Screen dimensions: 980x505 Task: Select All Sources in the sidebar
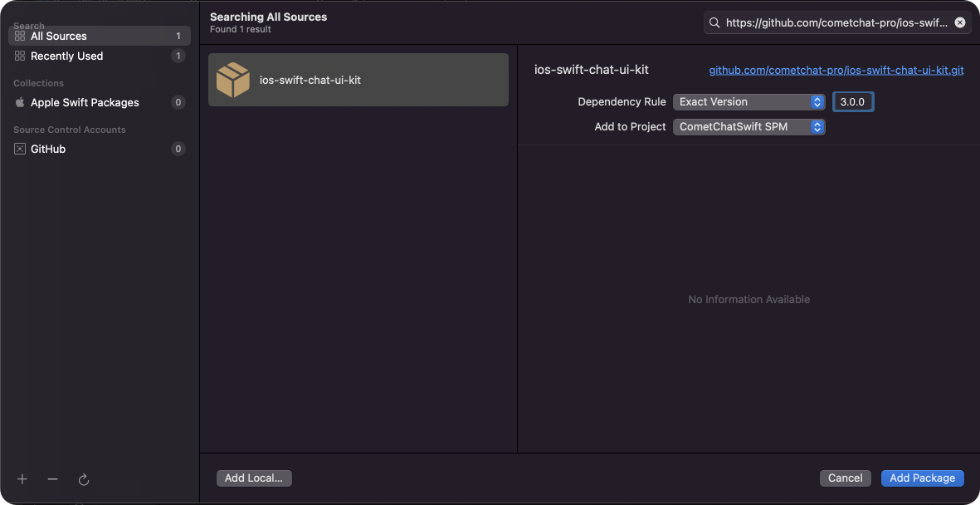coord(100,36)
